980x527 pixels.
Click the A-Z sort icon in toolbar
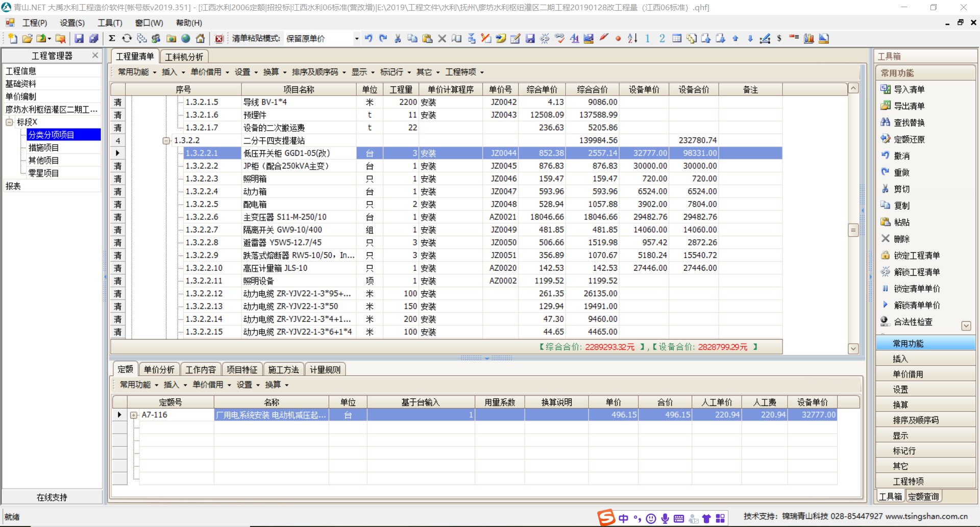(x=632, y=38)
